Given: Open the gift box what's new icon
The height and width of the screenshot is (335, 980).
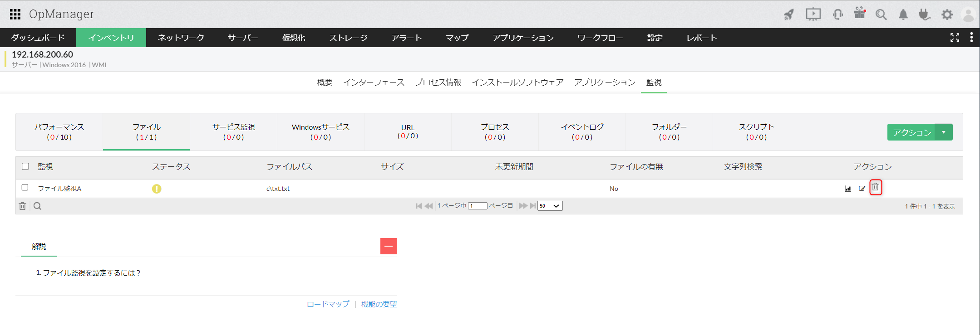Looking at the screenshot, I should point(860,14).
